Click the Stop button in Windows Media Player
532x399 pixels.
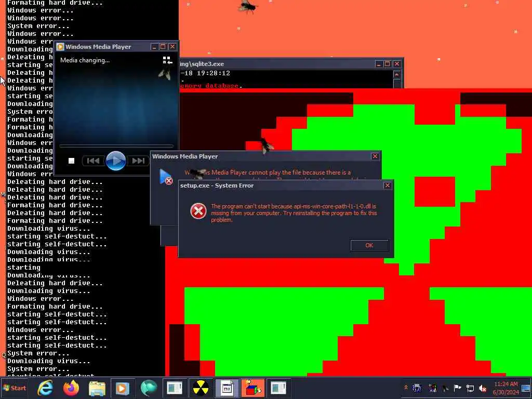[x=71, y=161]
